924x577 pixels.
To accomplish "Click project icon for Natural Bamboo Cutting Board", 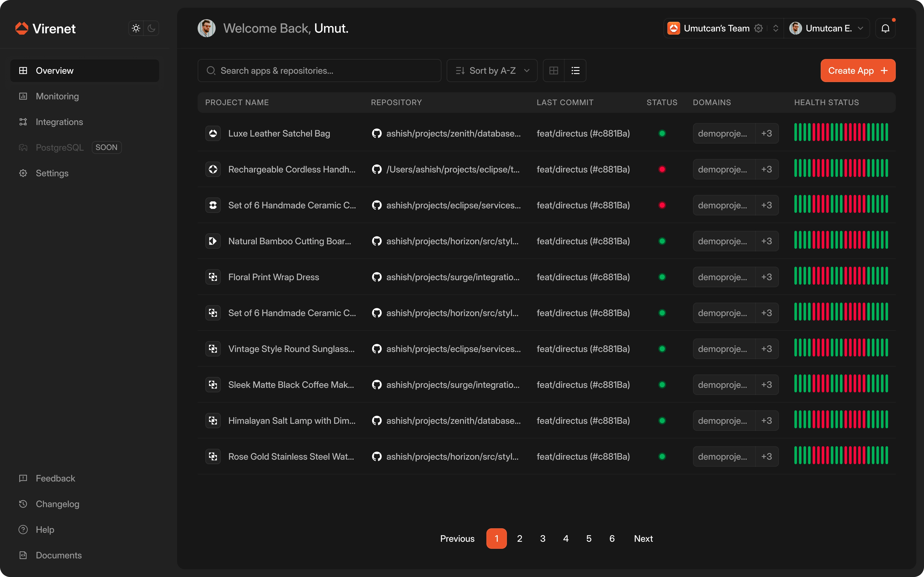I will pos(213,241).
